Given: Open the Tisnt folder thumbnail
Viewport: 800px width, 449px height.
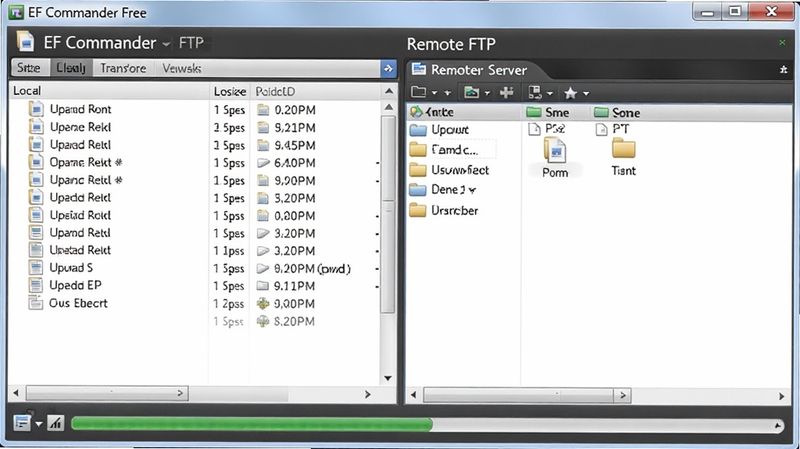Looking at the screenshot, I should [x=623, y=158].
